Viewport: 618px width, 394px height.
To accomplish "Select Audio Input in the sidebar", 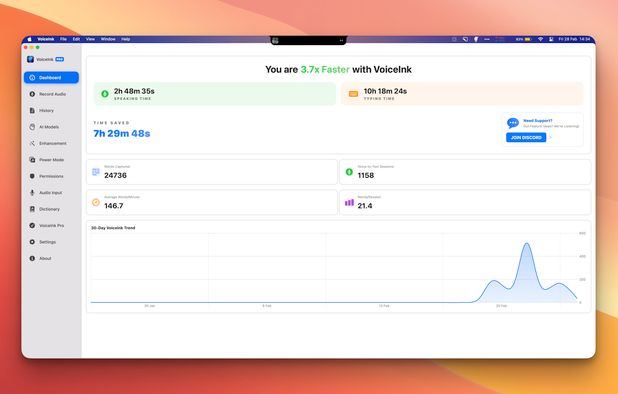I will coord(51,193).
